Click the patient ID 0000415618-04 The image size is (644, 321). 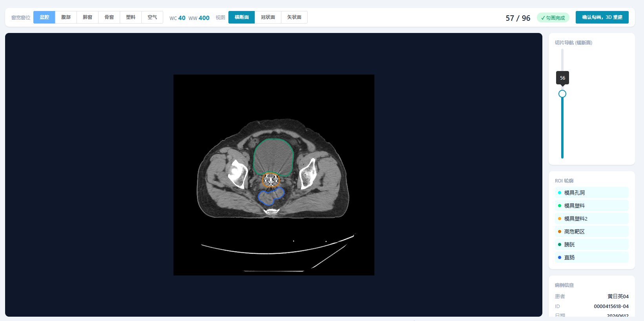(x=611, y=306)
